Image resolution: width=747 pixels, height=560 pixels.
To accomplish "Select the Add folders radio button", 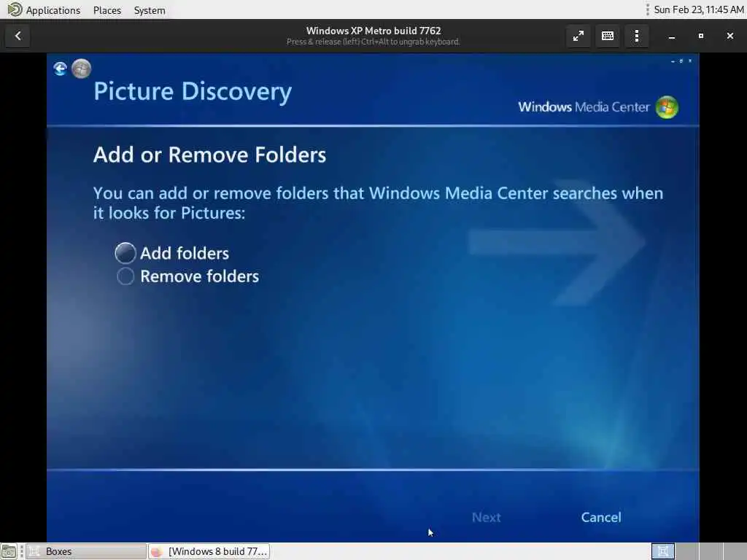I will click(x=125, y=253).
